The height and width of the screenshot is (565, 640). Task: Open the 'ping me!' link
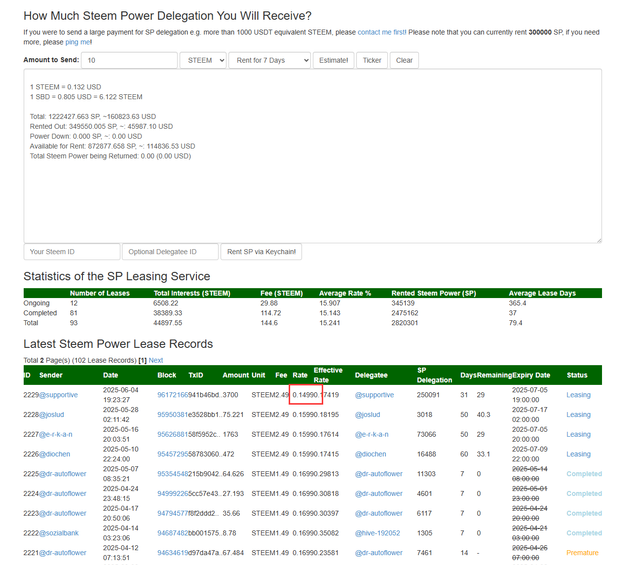78,42
